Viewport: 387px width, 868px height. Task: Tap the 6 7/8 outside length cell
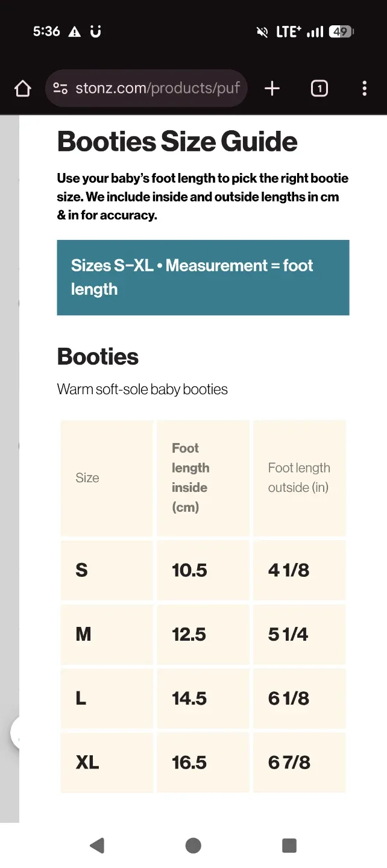pos(289,762)
